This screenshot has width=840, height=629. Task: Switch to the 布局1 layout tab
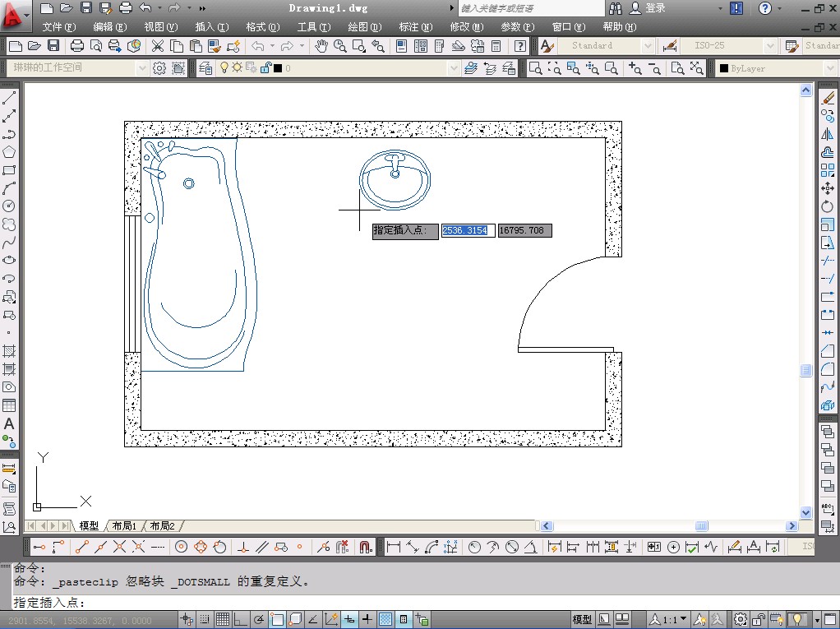click(124, 526)
